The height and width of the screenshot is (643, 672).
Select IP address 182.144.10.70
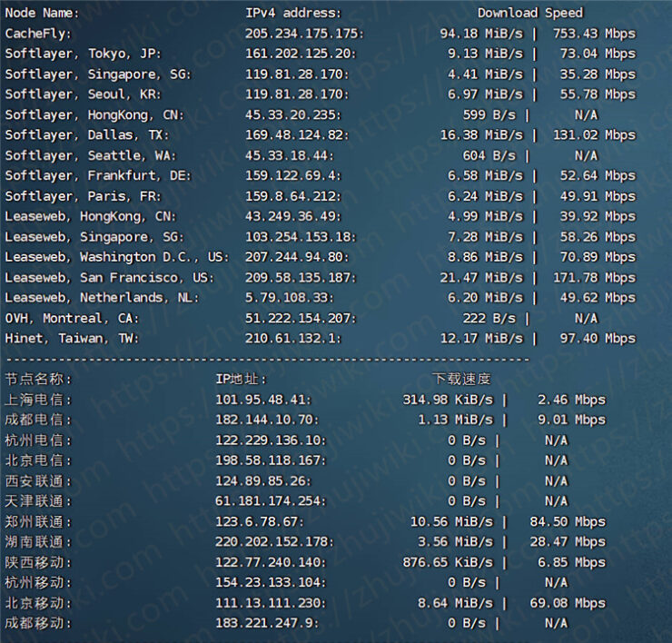267,420
